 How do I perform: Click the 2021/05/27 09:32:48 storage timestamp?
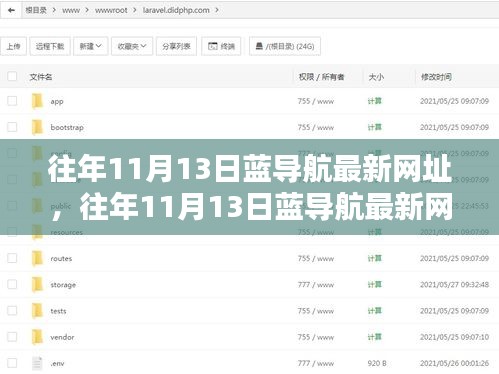point(455,285)
